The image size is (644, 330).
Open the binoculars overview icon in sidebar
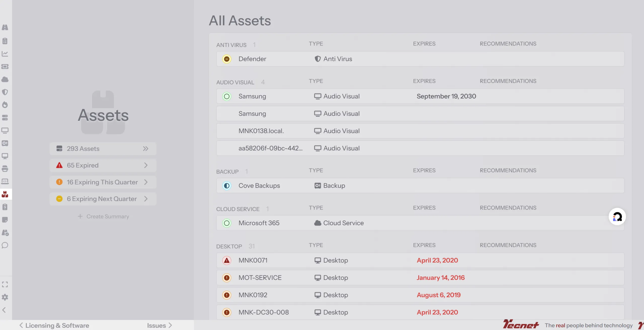(x=5, y=27)
